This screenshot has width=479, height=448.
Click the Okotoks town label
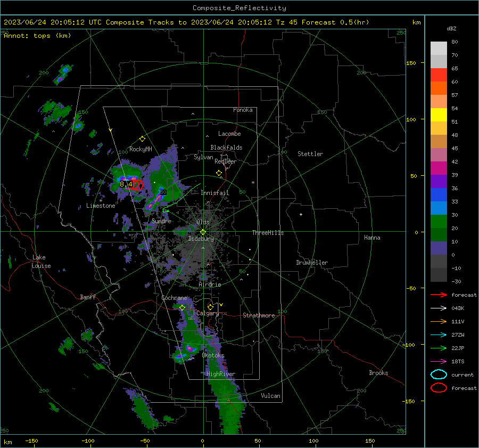213,355
